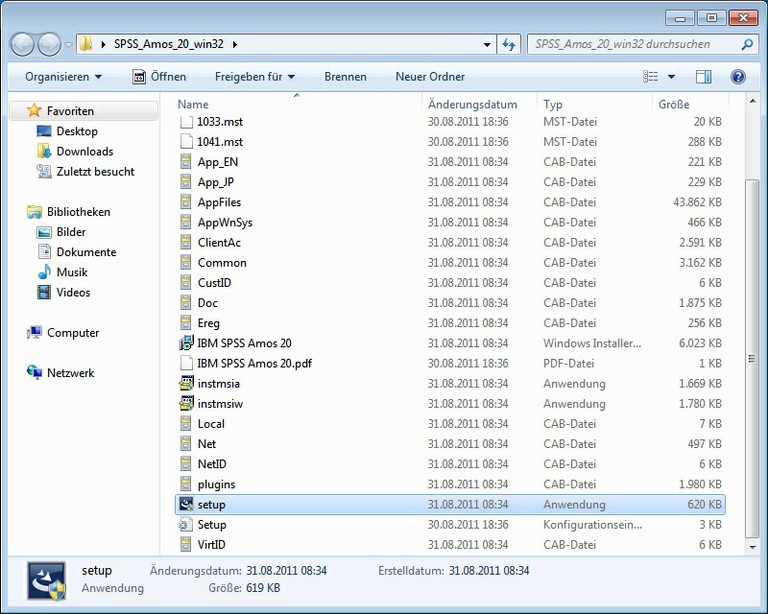
Task: Click the Back navigation arrow
Action: click(x=23, y=45)
